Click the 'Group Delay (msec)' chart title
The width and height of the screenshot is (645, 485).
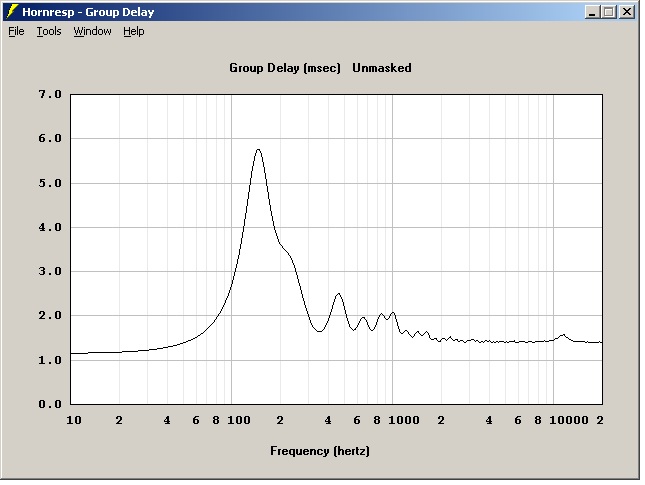coord(285,68)
